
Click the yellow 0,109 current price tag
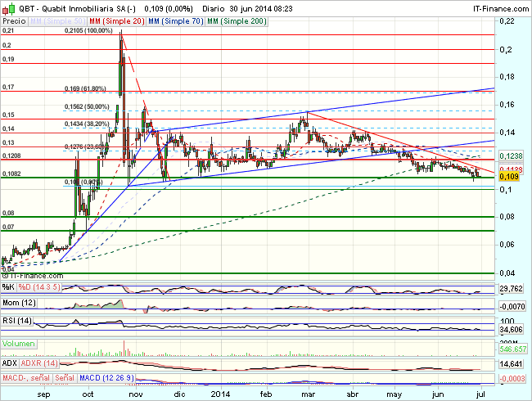point(509,176)
